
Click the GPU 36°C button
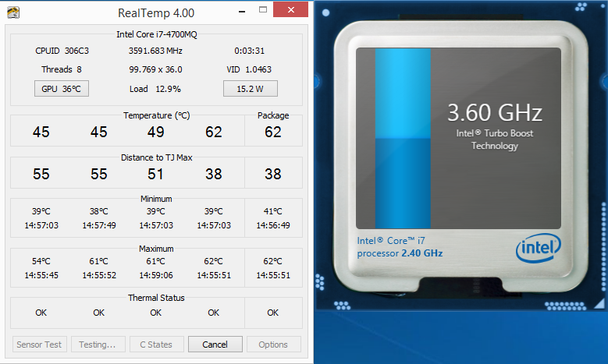[x=61, y=89]
